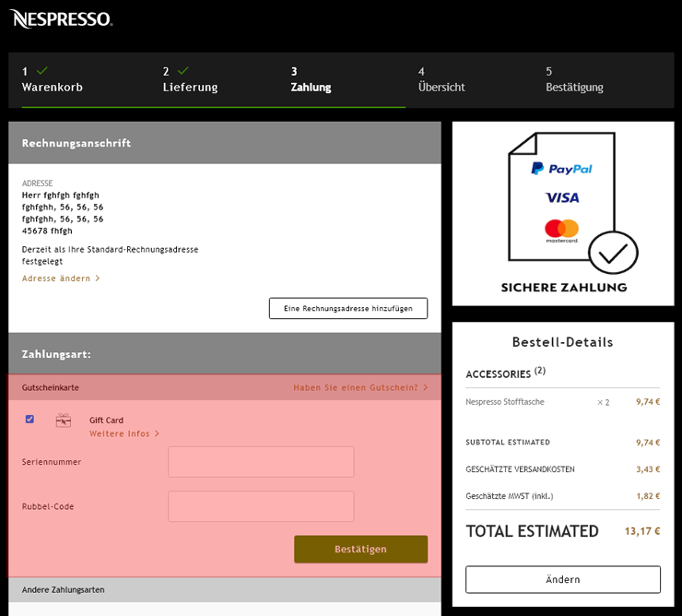Click the green check next to step 2
The width and height of the screenshot is (682, 616).
point(183,70)
